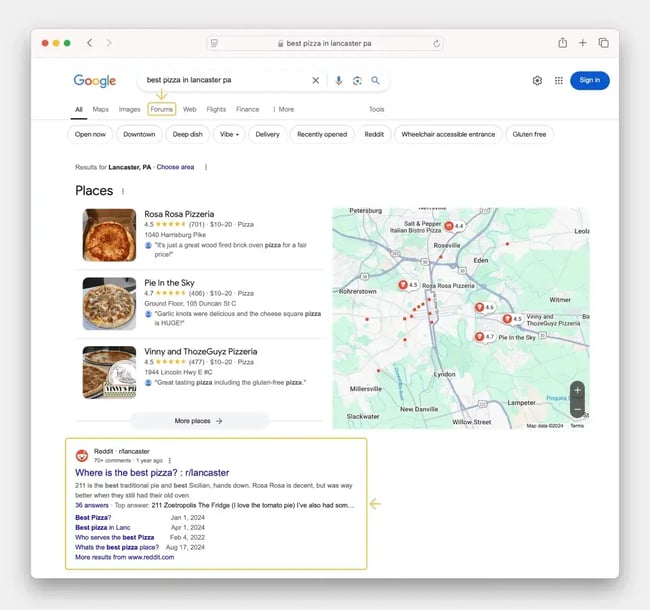
Task: Zoom out on the map
Action: pyautogui.click(x=577, y=410)
